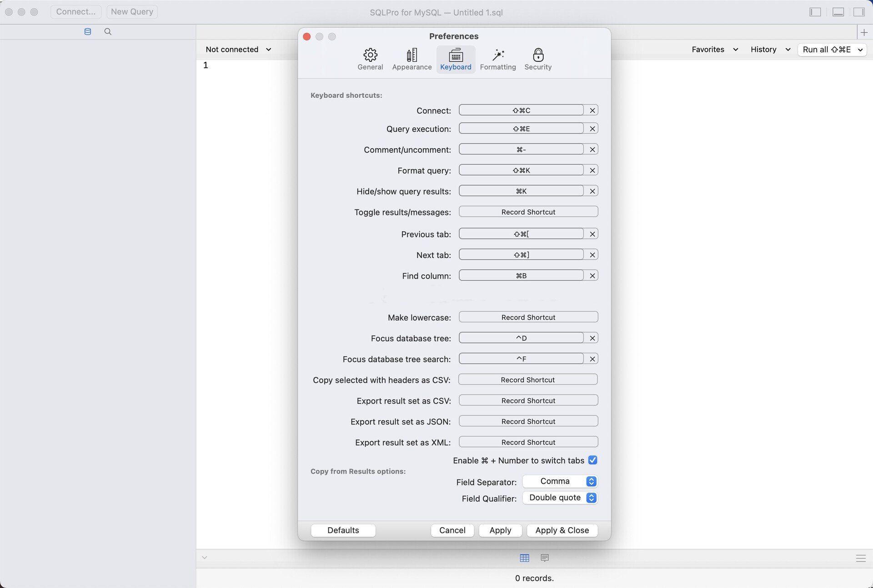Screen dimensions: 873x588
Task: Click New Query in the toolbar
Action: [132, 12]
